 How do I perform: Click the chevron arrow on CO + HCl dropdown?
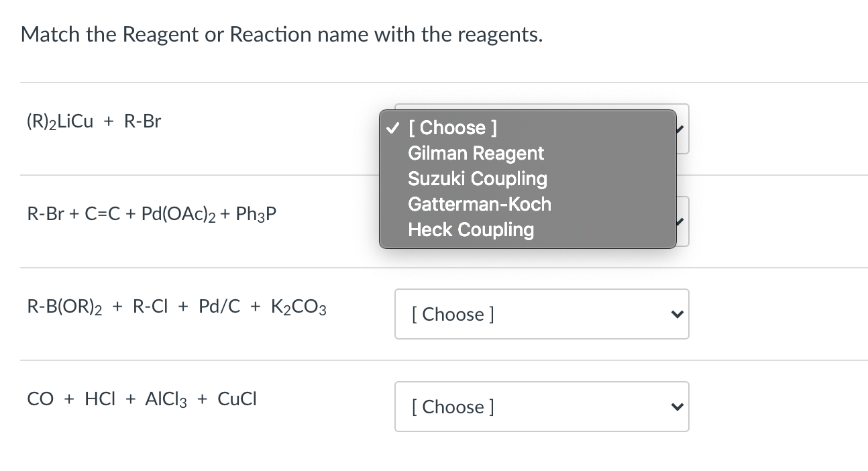click(x=677, y=407)
